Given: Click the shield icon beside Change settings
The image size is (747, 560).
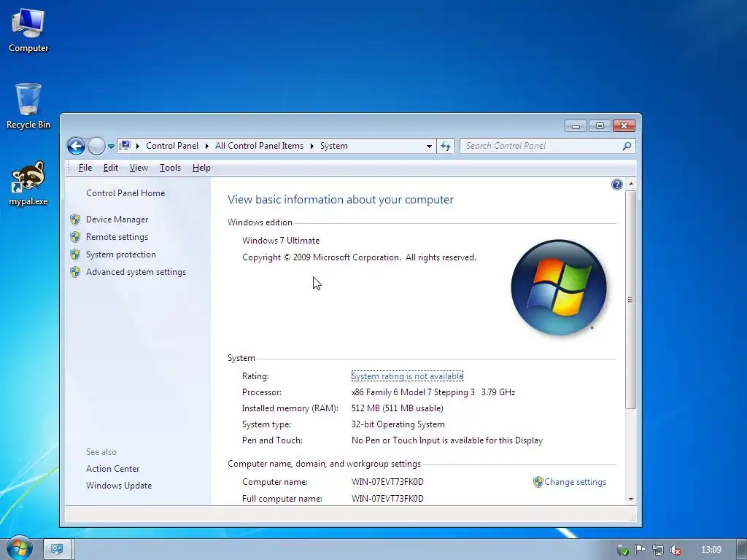Looking at the screenshot, I should coord(538,482).
